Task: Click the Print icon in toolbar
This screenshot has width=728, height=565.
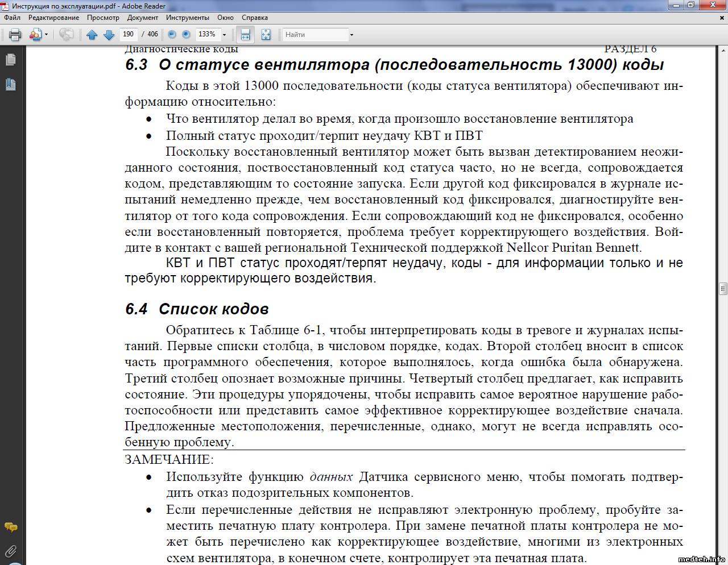Action: point(15,35)
